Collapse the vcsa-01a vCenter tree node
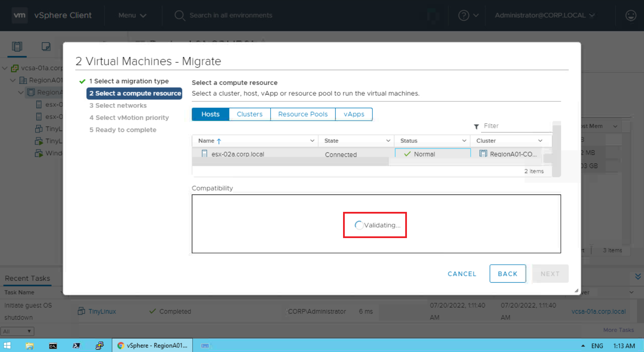Image resolution: width=644 pixels, height=352 pixels. pos(5,68)
